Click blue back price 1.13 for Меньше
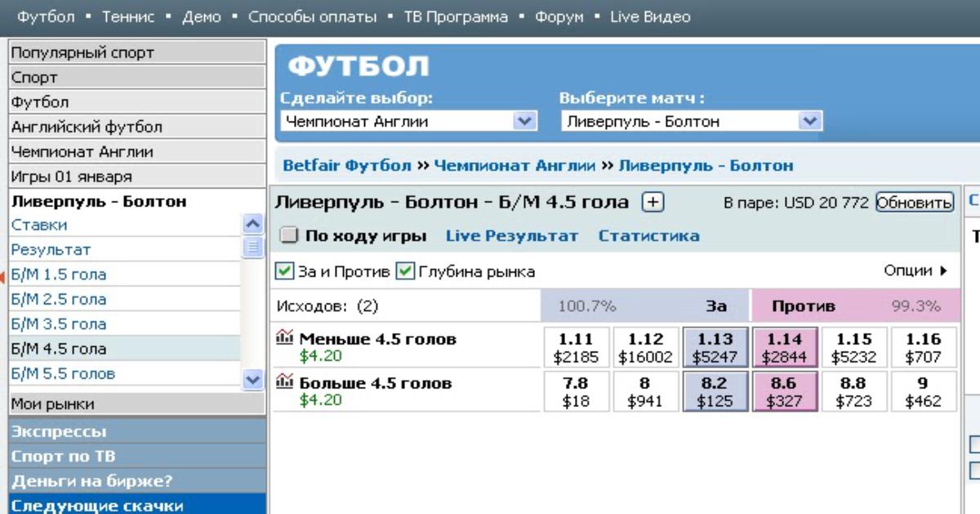 [706, 346]
